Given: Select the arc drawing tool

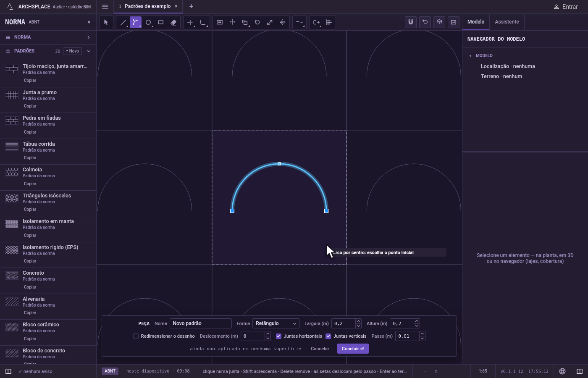Looking at the screenshot, I should coord(136,22).
